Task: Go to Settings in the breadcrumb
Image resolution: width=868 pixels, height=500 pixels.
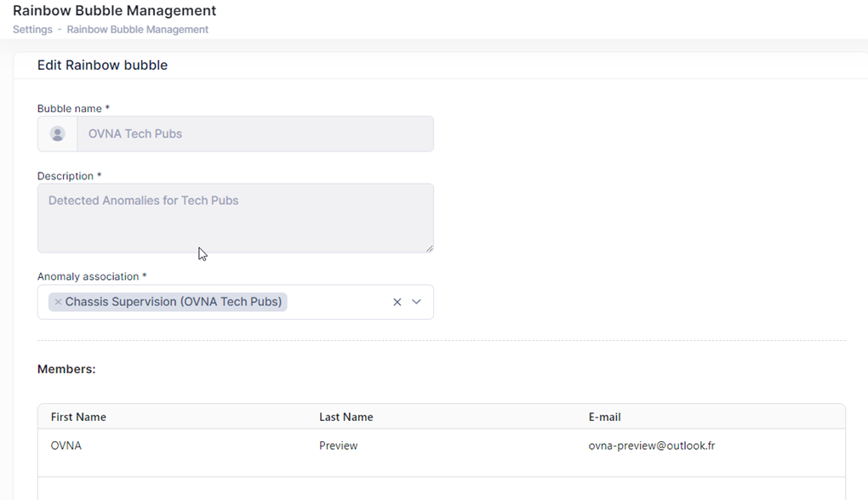Action: coord(31,29)
